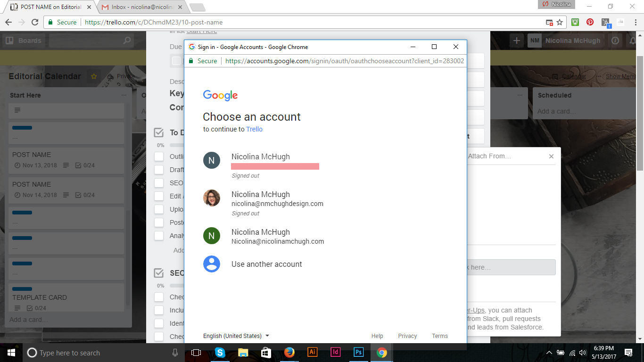The width and height of the screenshot is (644, 362).
Task: Open the board Calendar link
Action: (569, 76)
